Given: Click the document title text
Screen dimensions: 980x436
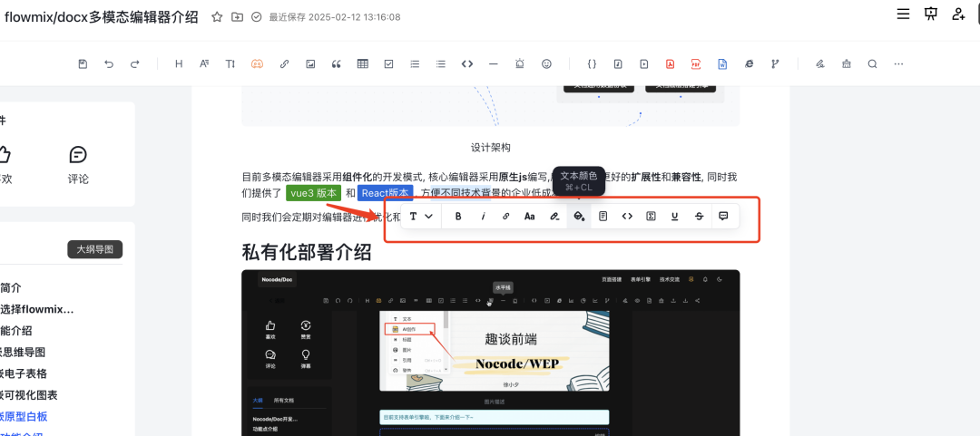Looking at the screenshot, I should (x=102, y=17).
